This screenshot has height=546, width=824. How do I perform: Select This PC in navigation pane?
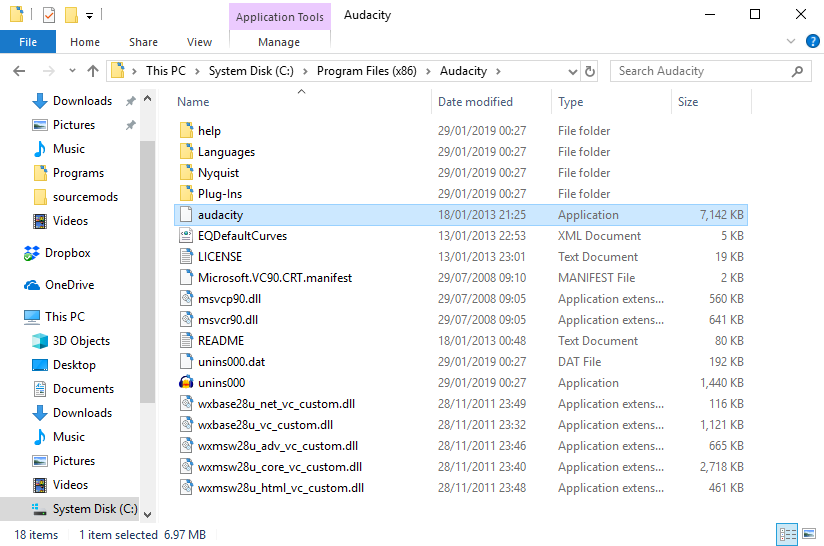click(x=65, y=317)
